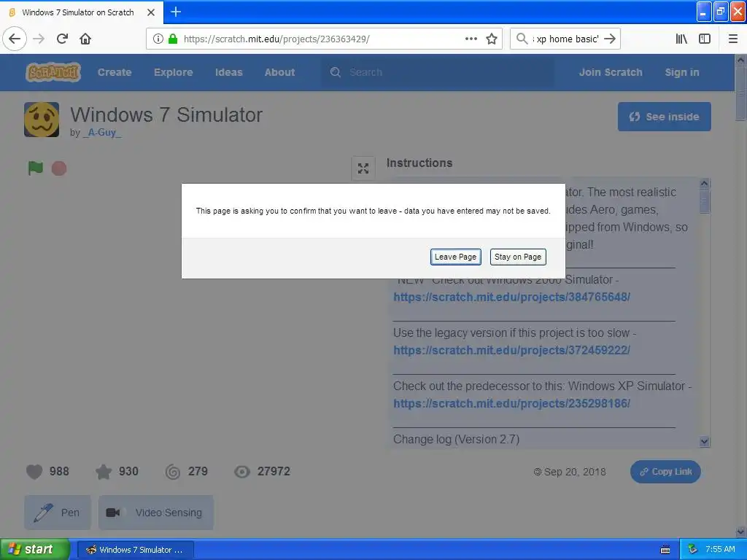The width and height of the screenshot is (747, 560).
Task: Click the instructions scroll down arrow
Action: (705, 442)
